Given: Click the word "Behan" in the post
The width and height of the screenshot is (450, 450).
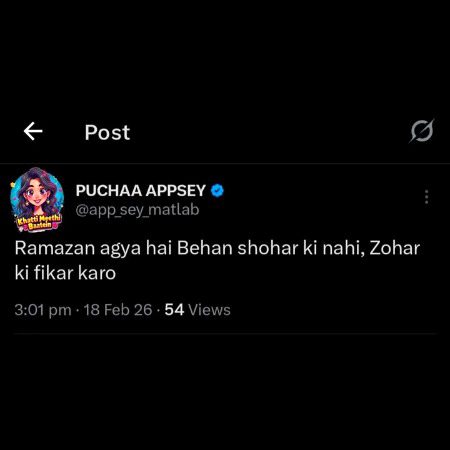Looking at the screenshot, I should (x=205, y=248).
